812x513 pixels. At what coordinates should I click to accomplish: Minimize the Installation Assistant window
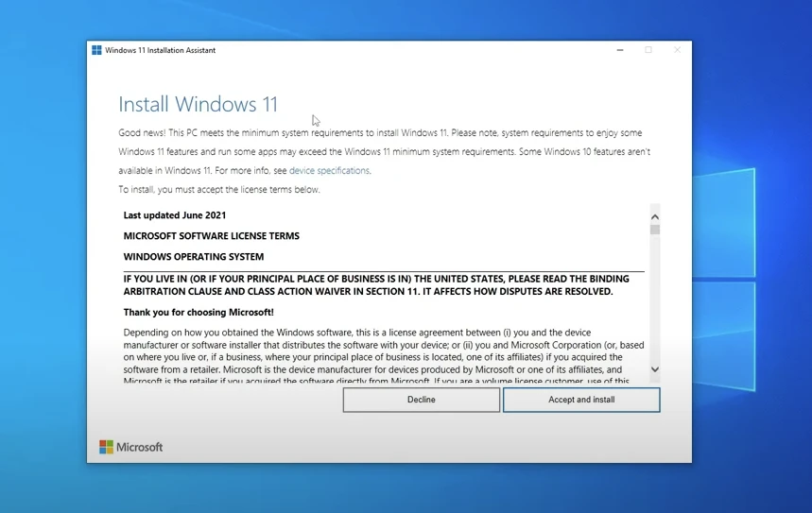pos(620,50)
